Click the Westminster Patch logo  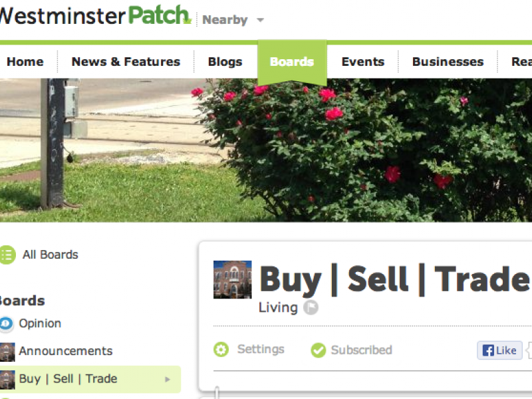click(95, 15)
